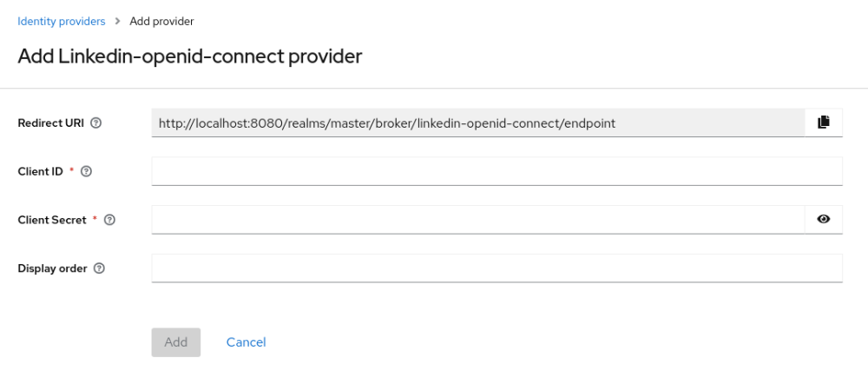Image resolution: width=868 pixels, height=378 pixels.
Task: Focus the Client ID input field
Action: pos(496,171)
